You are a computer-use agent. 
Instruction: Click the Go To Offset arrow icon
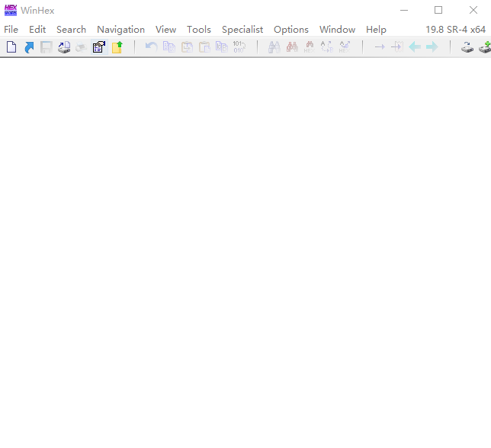point(380,47)
